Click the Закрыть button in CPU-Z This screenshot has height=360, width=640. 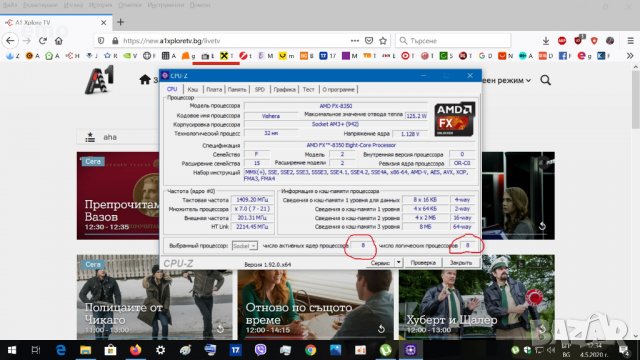click(x=461, y=263)
